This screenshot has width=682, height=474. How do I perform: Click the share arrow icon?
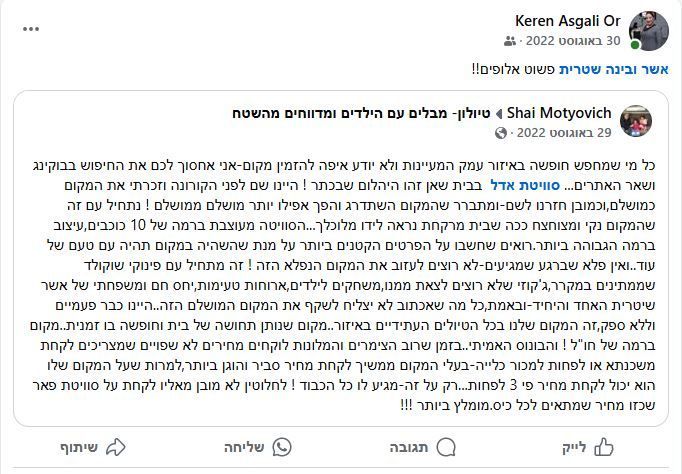click(x=115, y=446)
